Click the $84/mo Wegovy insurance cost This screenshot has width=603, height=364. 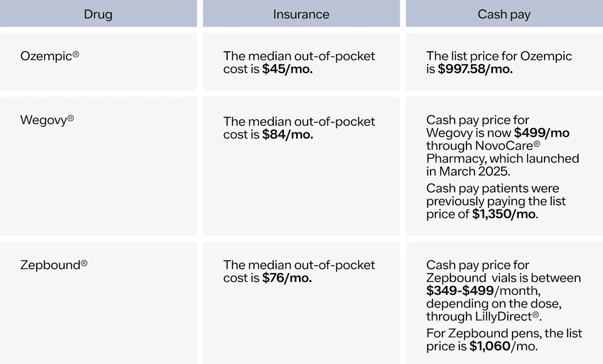[287, 135]
